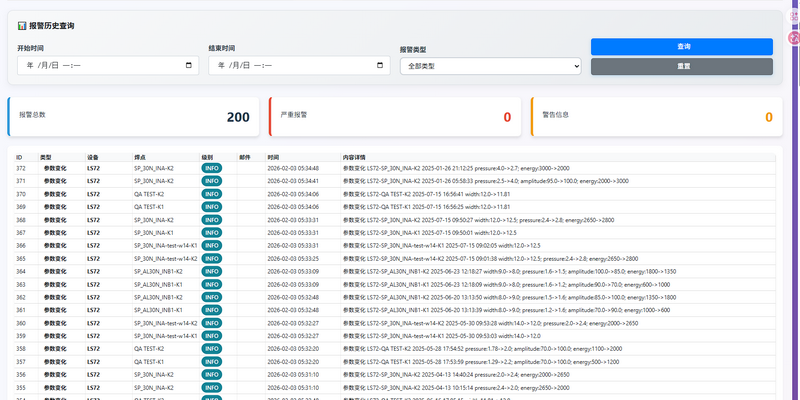Open the calendar picker in 结束时间 field
Viewport: 800px width, 400px height.
[380, 65]
